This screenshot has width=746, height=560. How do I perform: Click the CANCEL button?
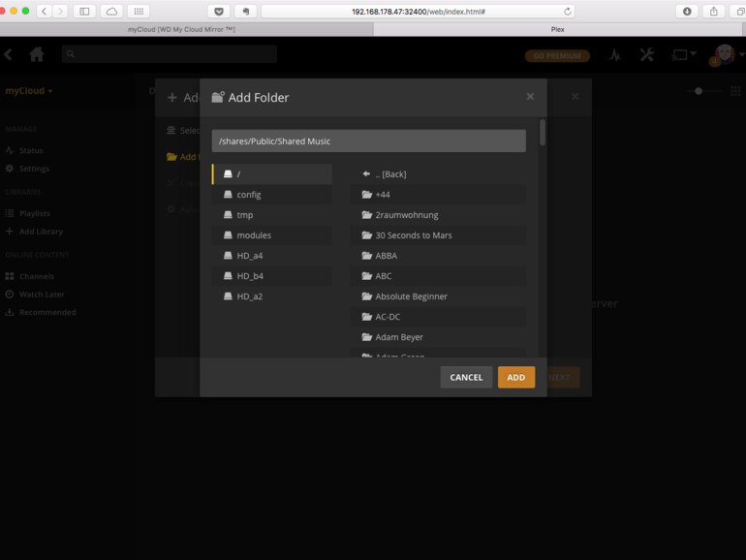(x=466, y=377)
